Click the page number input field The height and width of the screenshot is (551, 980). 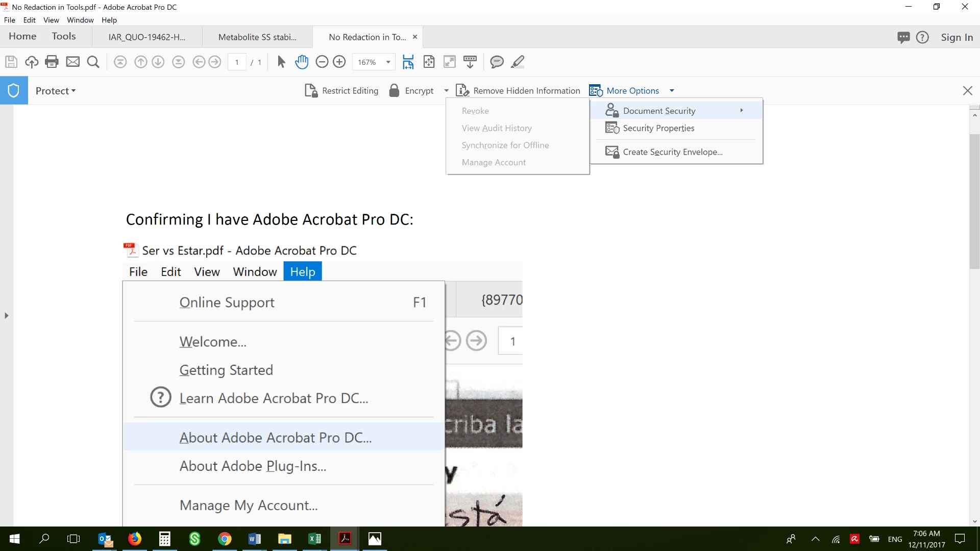pos(237,62)
